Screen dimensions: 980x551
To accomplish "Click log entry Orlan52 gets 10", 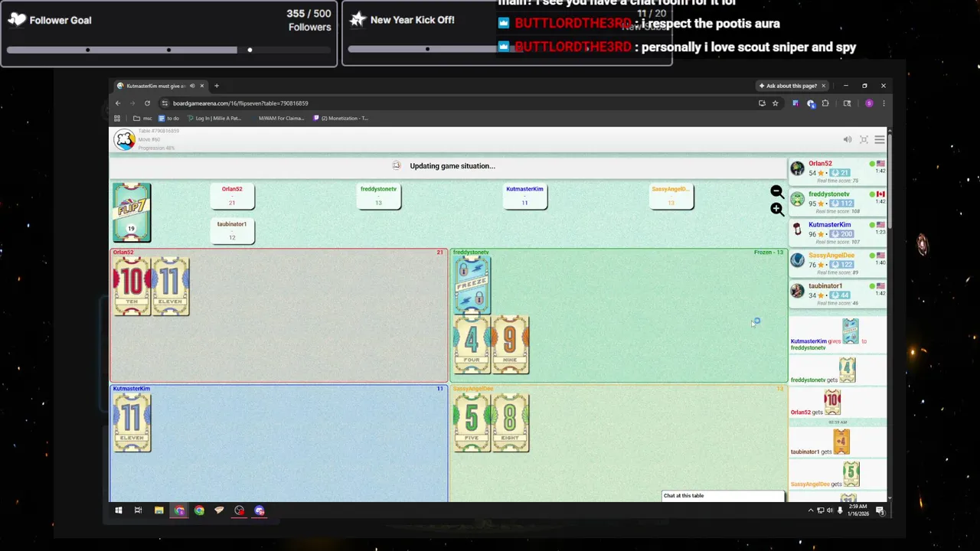I will coord(838,403).
